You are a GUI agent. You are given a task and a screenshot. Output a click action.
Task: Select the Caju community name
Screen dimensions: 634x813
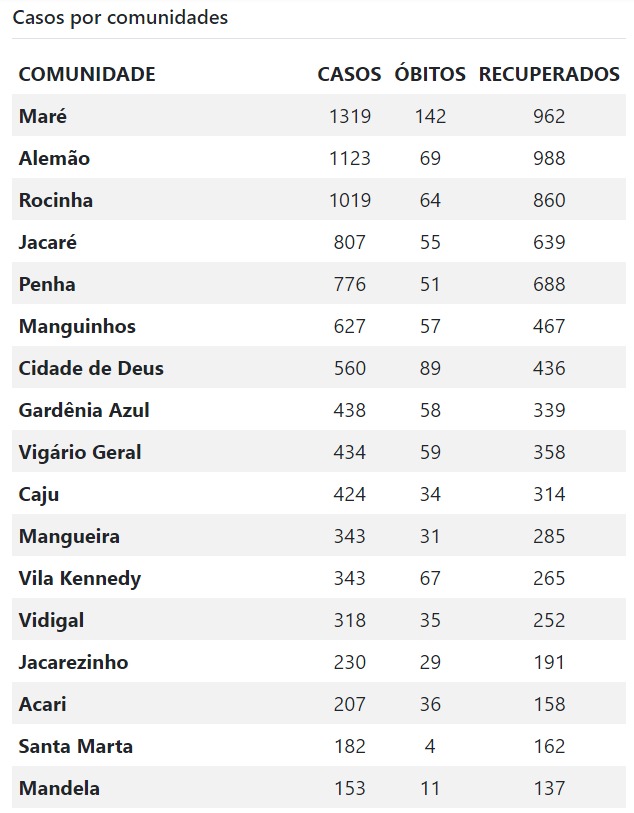click(x=39, y=495)
